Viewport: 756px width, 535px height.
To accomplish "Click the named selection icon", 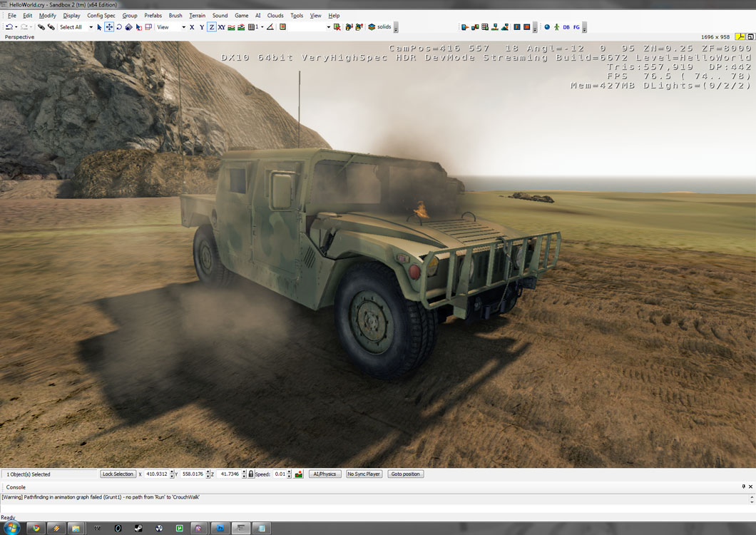I will tap(282, 27).
